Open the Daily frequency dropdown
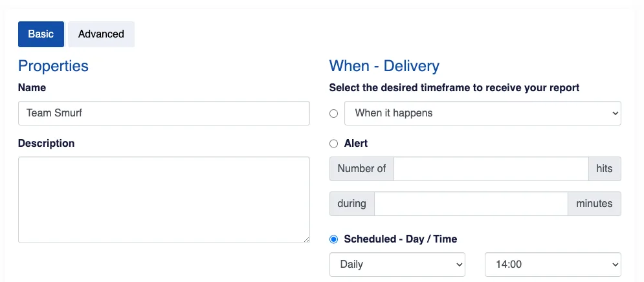Viewport: 644px width, 282px height. click(397, 265)
